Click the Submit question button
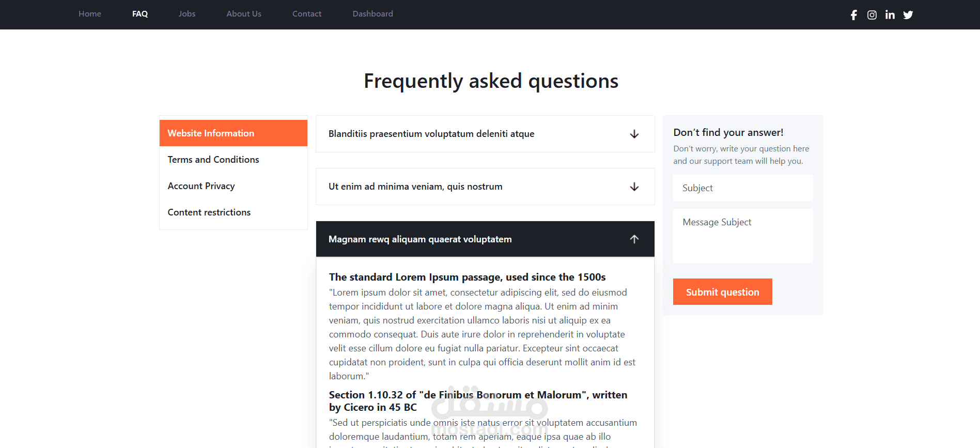The width and height of the screenshot is (980, 448). (x=723, y=292)
